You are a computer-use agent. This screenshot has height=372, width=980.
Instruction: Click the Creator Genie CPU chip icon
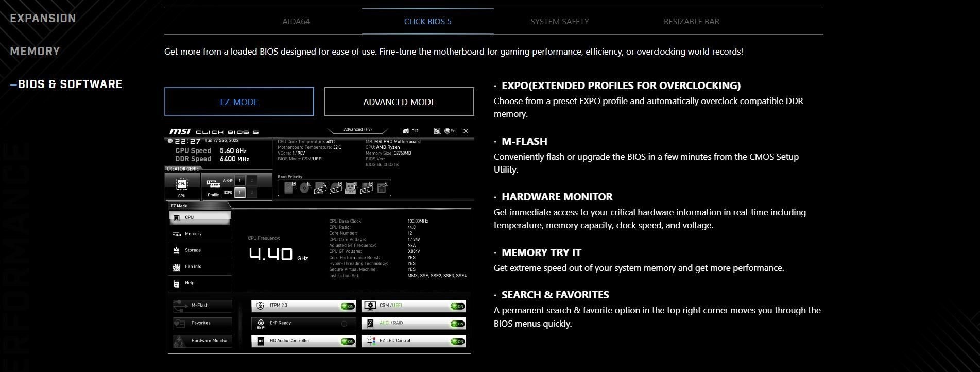[182, 184]
